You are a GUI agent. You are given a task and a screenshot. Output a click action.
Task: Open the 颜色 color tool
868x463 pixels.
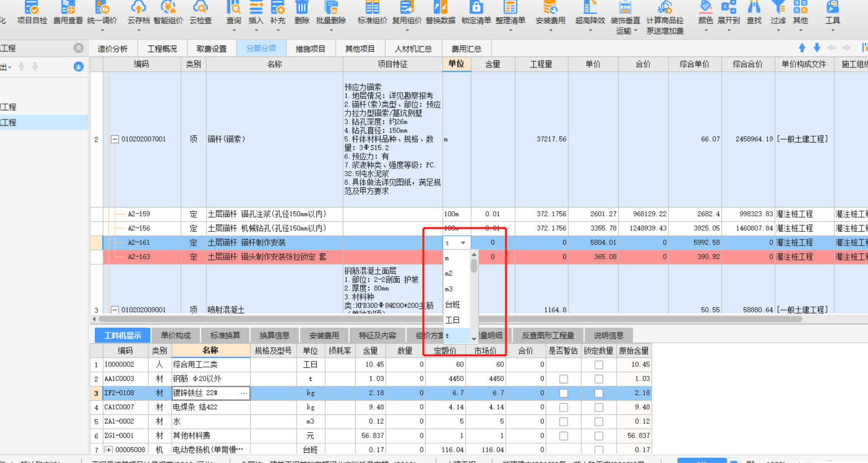point(706,7)
